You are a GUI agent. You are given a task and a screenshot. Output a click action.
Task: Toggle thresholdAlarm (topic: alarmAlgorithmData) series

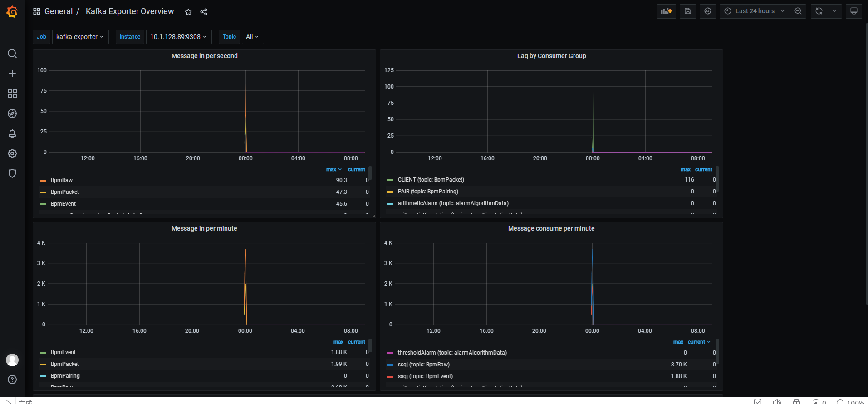click(452, 353)
